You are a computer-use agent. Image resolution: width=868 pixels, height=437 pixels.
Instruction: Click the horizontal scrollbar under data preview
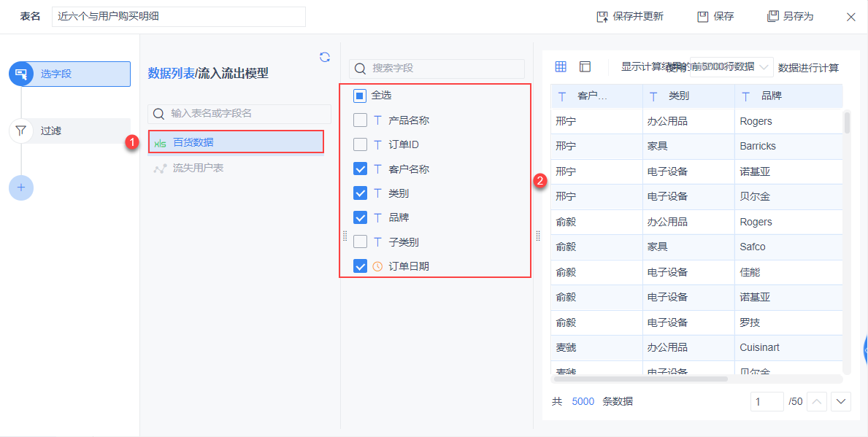(641, 379)
